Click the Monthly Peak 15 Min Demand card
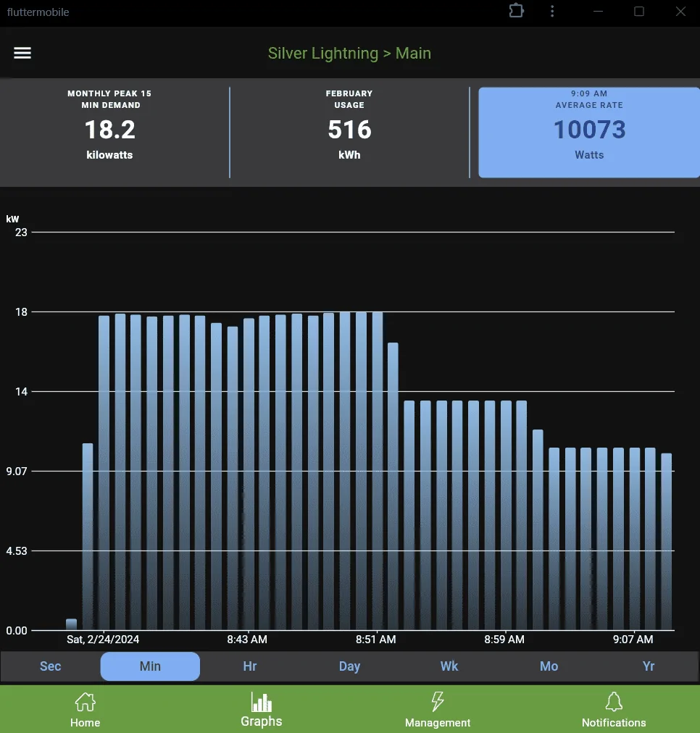 109,133
